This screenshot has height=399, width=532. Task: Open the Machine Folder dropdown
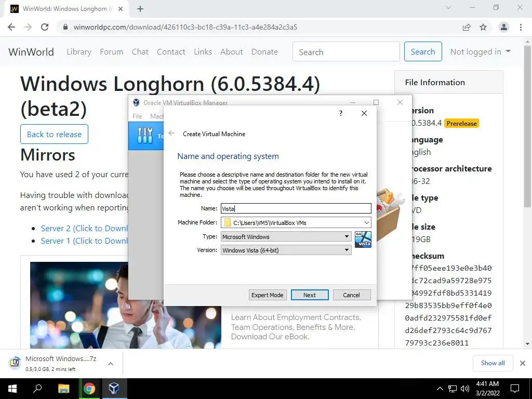coord(366,222)
